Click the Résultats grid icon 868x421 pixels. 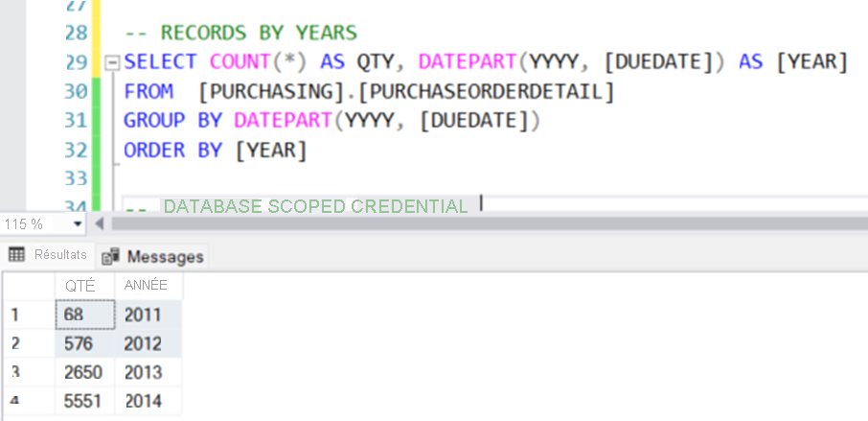[17, 255]
